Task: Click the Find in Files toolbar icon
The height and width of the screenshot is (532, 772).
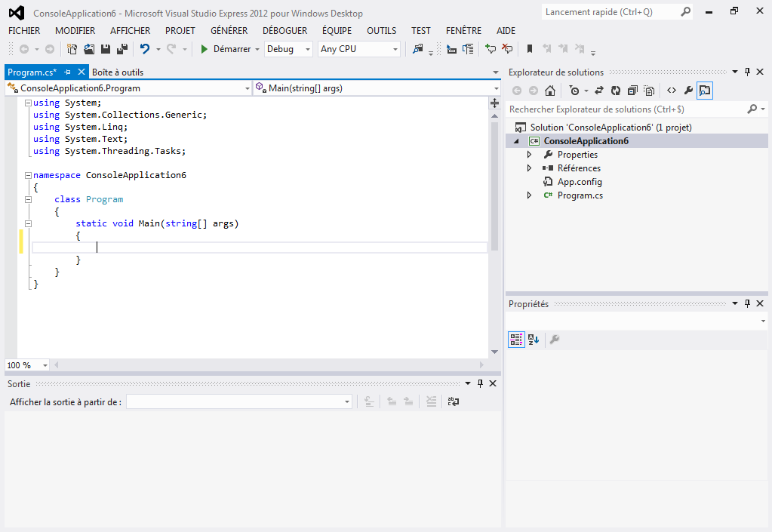Action: click(417, 49)
